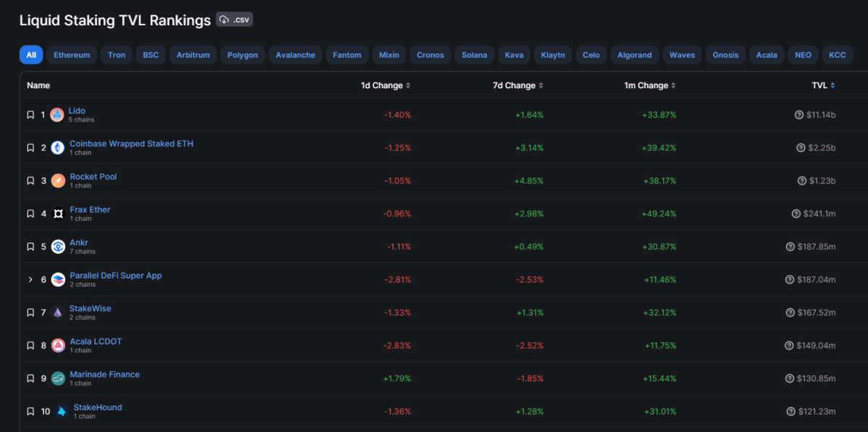Click the Coinbase Wrapped Staked ETH logo
Viewport: 868px width, 432px height.
pos(58,148)
